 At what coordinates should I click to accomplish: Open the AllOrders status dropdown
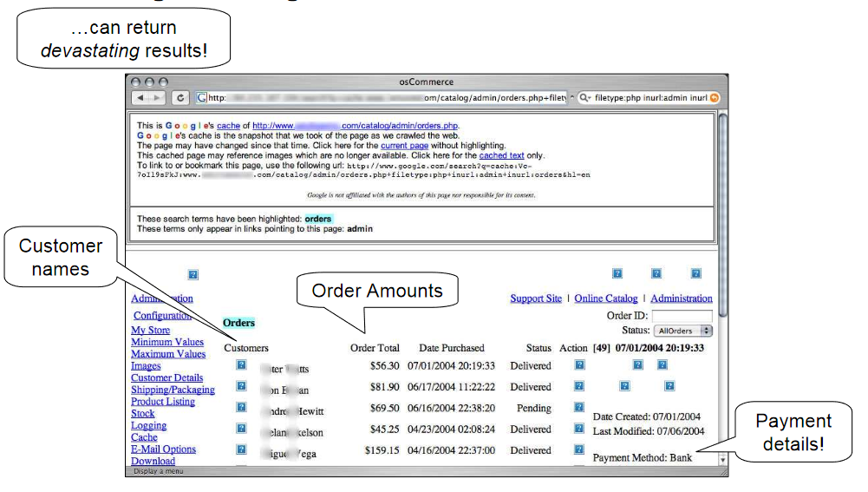(682, 331)
